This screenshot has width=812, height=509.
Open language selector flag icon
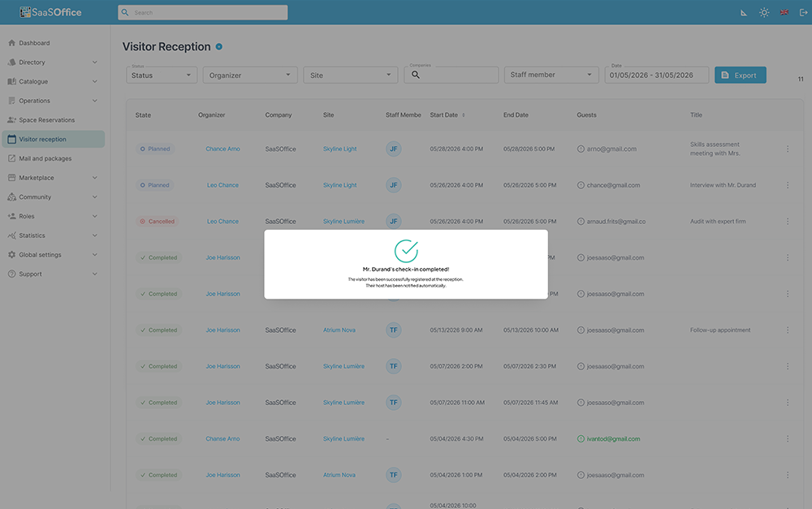(784, 12)
